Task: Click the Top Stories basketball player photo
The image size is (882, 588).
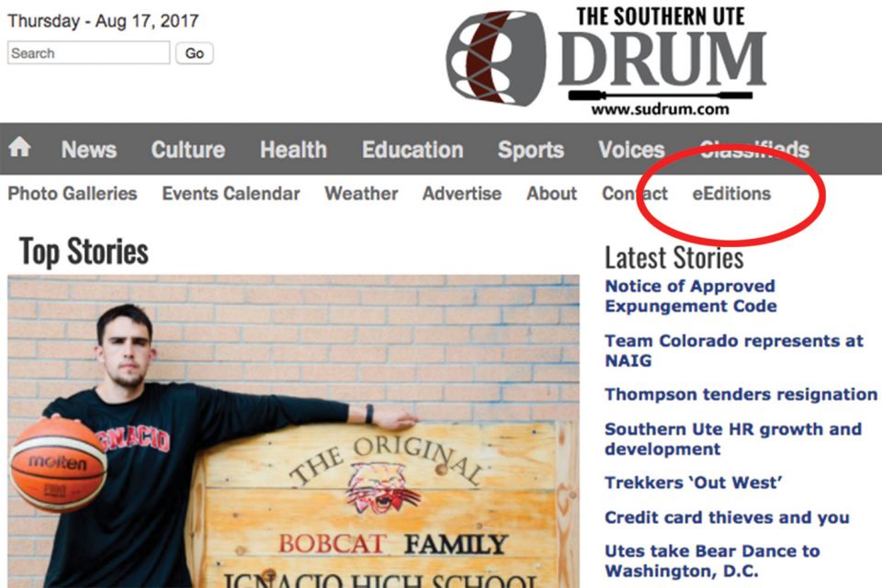Action: coord(293,432)
